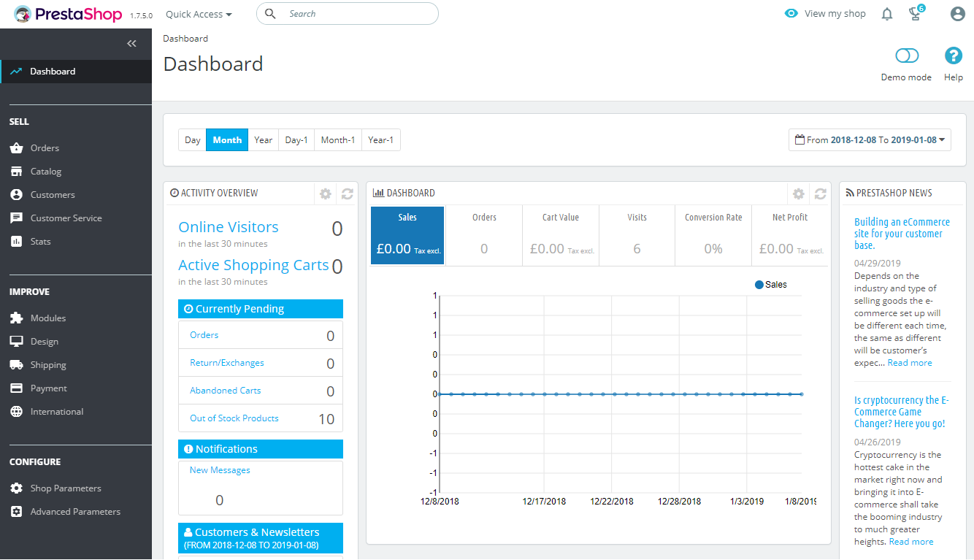The height and width of the screenshot is (560, 974).
Task: Click the Shop Parameters gear icon
Action: 16,488
